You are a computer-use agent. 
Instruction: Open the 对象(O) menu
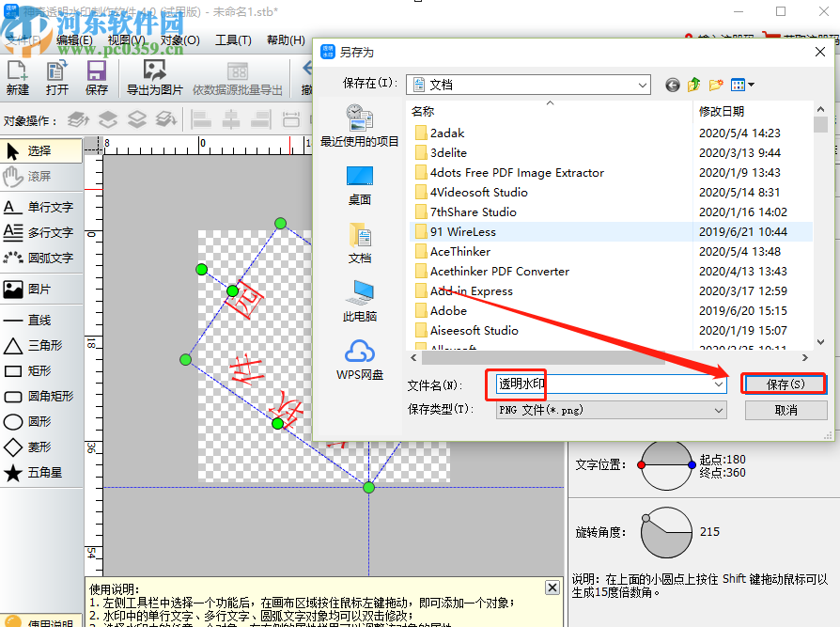point(180,40)
